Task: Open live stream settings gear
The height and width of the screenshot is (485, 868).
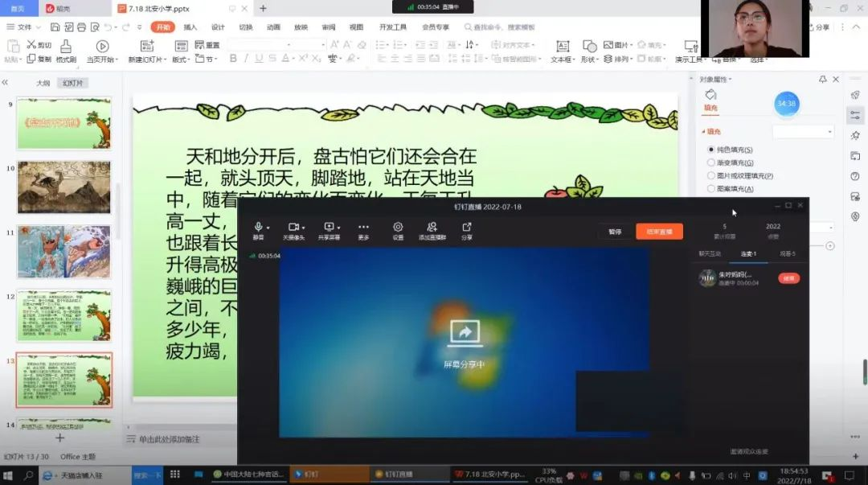Action: click(398, 228)
